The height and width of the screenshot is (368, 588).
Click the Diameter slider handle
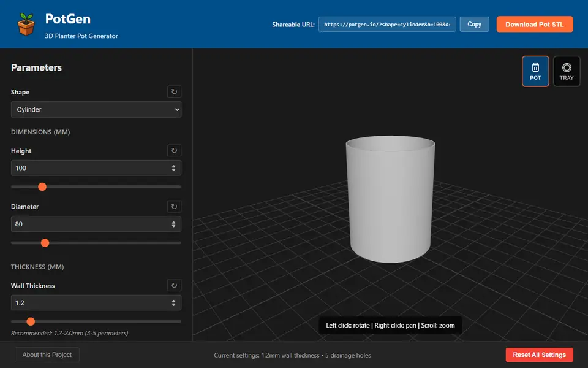tap(45, 243)
